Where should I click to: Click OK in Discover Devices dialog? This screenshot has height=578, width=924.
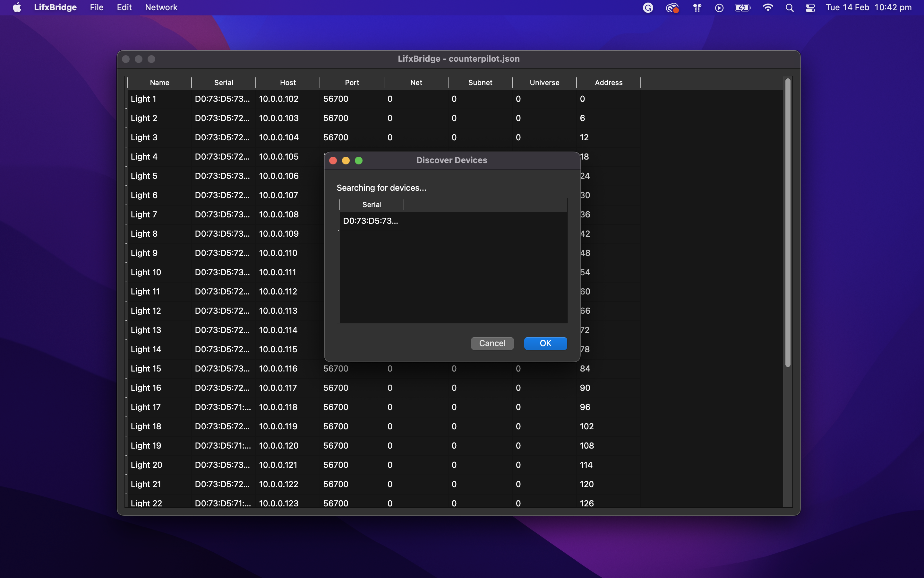(545, 343)
